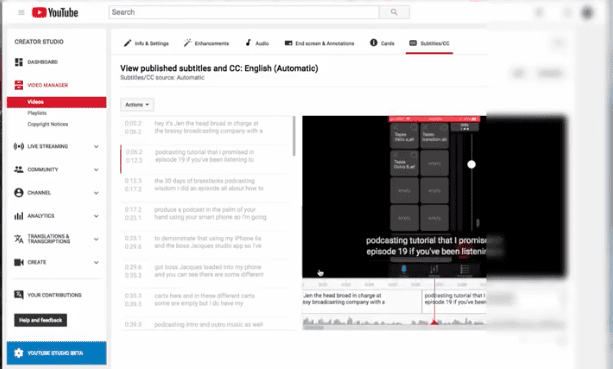Expand the Analytics section chevron
This screenshot has width=613, height=369.
point(96,216)
